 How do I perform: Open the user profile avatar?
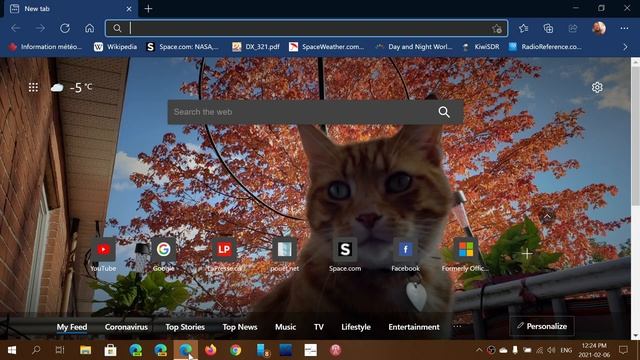[599, 28]
